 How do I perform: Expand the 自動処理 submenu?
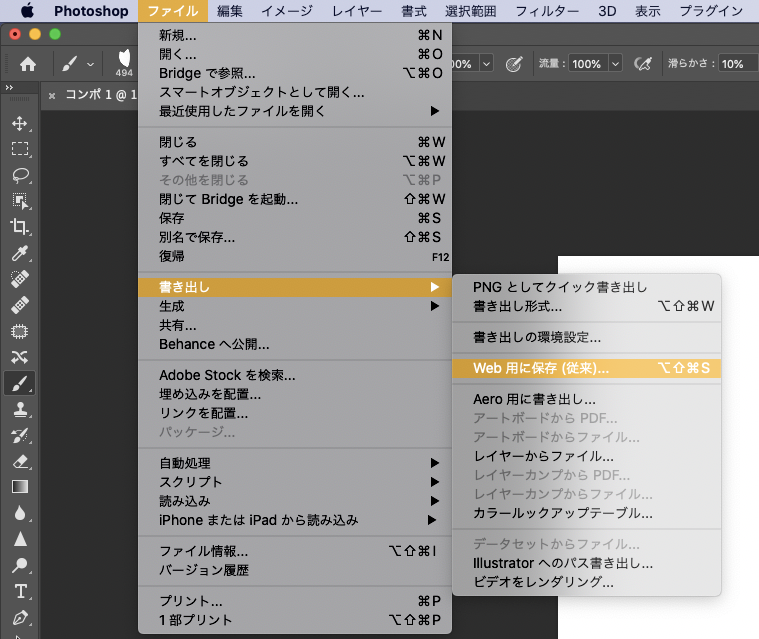(x=295, y=463)
